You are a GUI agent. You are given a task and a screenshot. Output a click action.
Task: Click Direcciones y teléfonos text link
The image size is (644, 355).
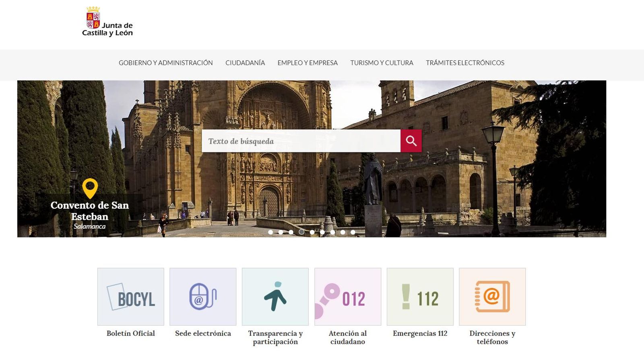point(492,337)
